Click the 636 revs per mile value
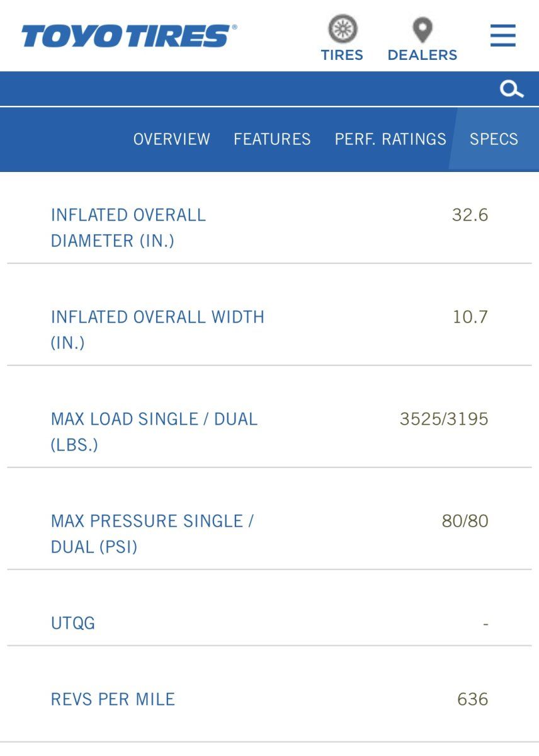 pos(472,699)
